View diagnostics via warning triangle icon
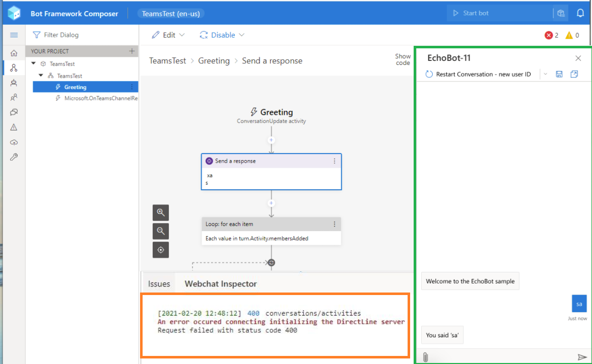This screenshot has width=592, height=364. pyautogui.click(x=14, y=127)
